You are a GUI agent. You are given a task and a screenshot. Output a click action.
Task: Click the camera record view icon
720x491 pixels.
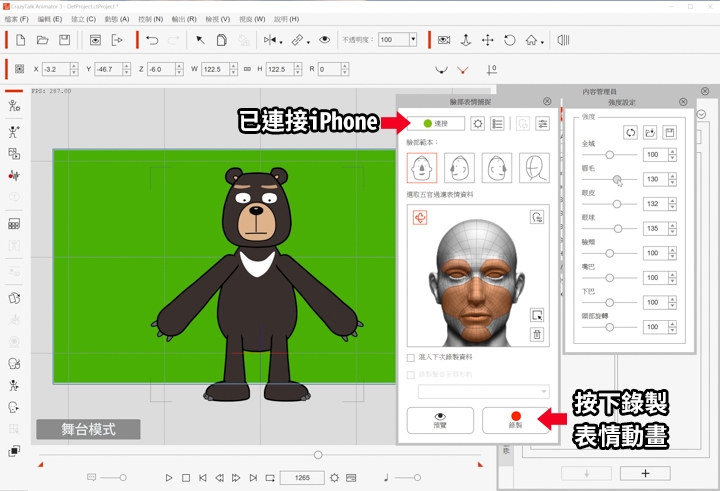(x=444, y=40)
